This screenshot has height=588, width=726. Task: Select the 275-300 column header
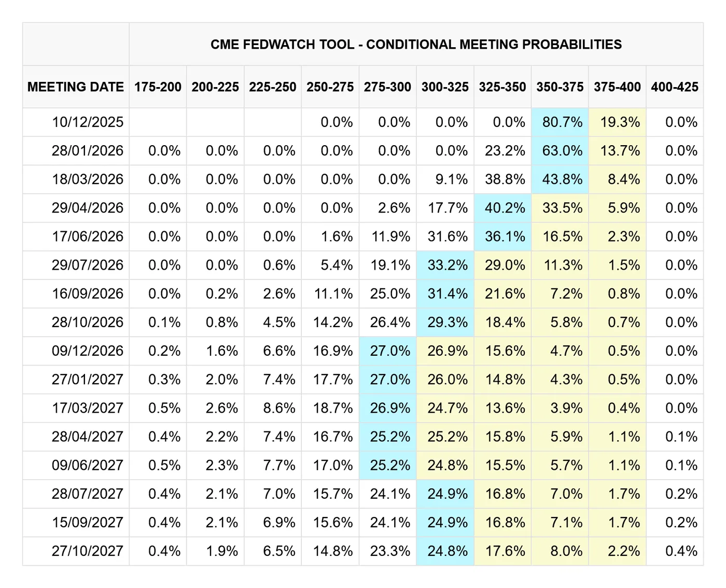point(387,87)
